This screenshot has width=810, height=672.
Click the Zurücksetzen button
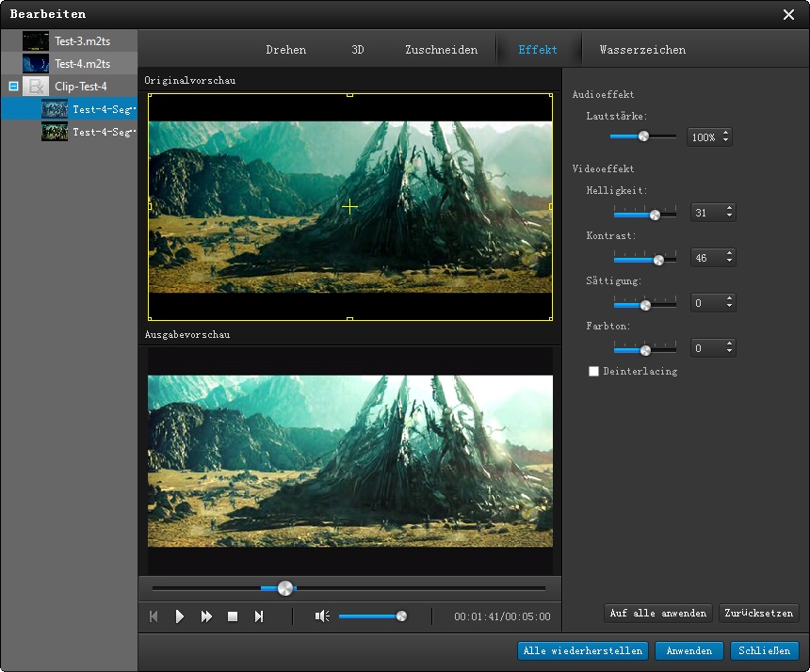pyautogui.click(x=758, y=613)
